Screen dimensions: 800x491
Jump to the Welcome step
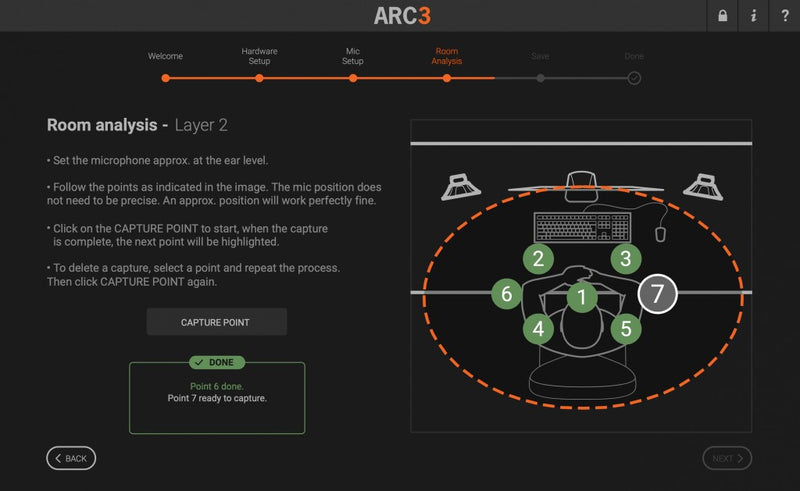click(x=165, y=56)
